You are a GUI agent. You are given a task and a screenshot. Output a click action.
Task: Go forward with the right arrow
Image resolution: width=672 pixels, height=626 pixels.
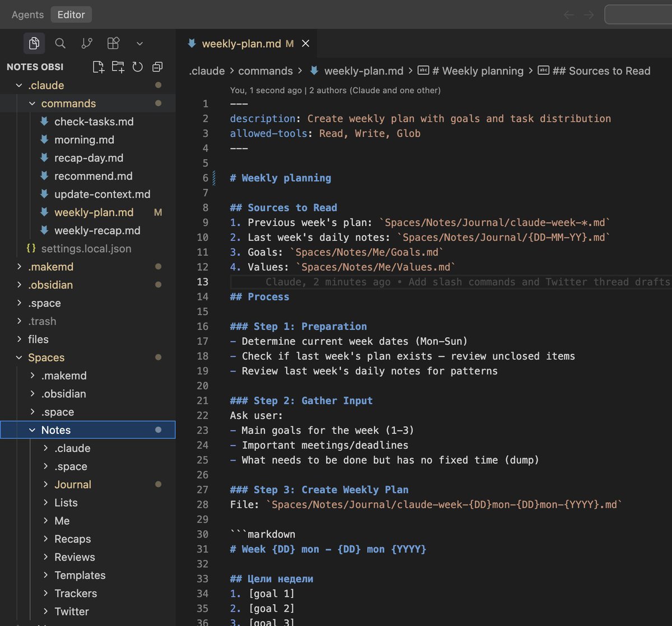click(x=589, y=15)
